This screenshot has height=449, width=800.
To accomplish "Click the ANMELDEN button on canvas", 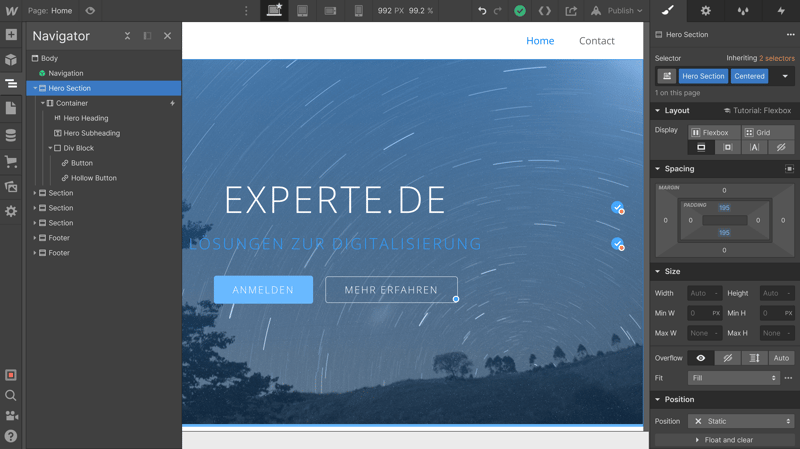I will (x=263, y=290).
